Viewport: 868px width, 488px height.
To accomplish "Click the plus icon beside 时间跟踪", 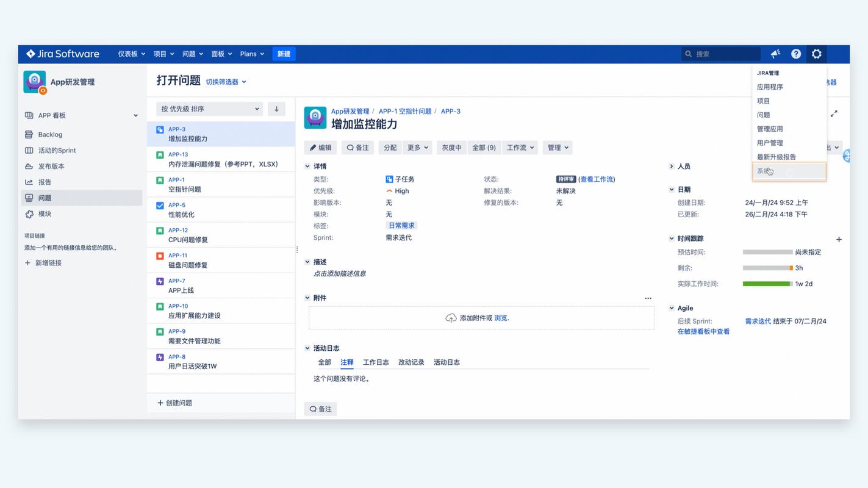I will click(839, 240).
